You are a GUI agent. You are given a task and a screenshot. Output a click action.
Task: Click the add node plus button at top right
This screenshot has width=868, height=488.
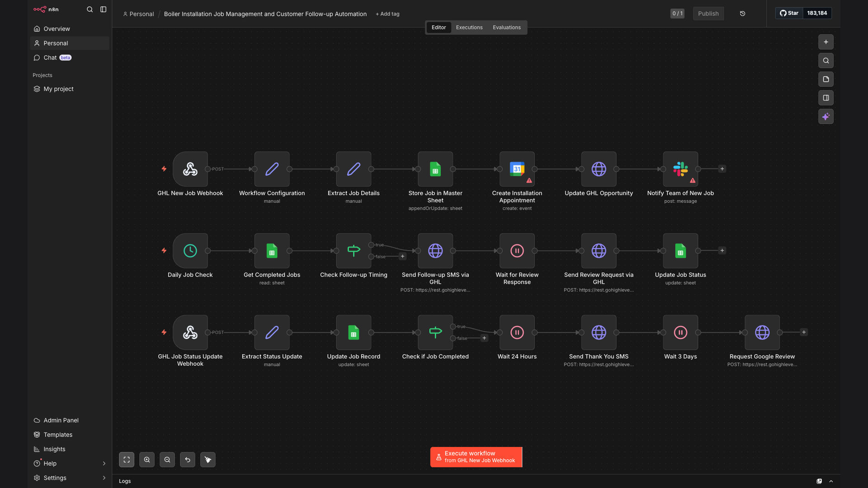826,42
